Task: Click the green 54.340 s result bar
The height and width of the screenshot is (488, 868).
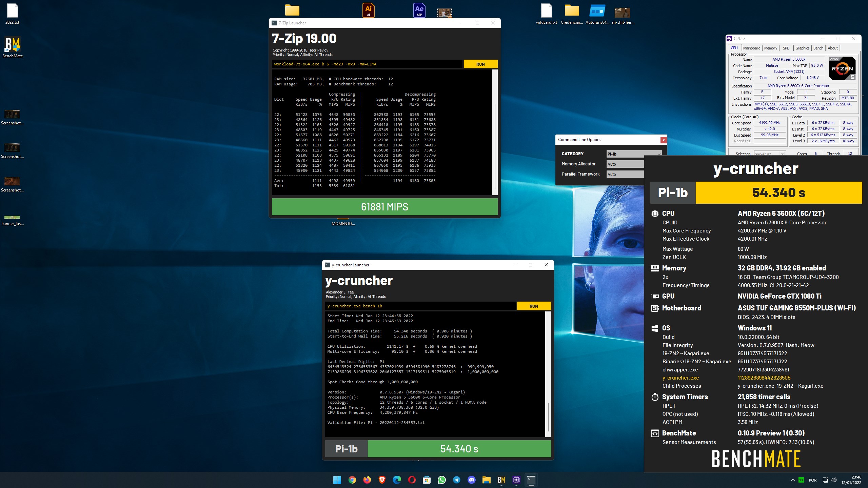Action: click(459, 449)
